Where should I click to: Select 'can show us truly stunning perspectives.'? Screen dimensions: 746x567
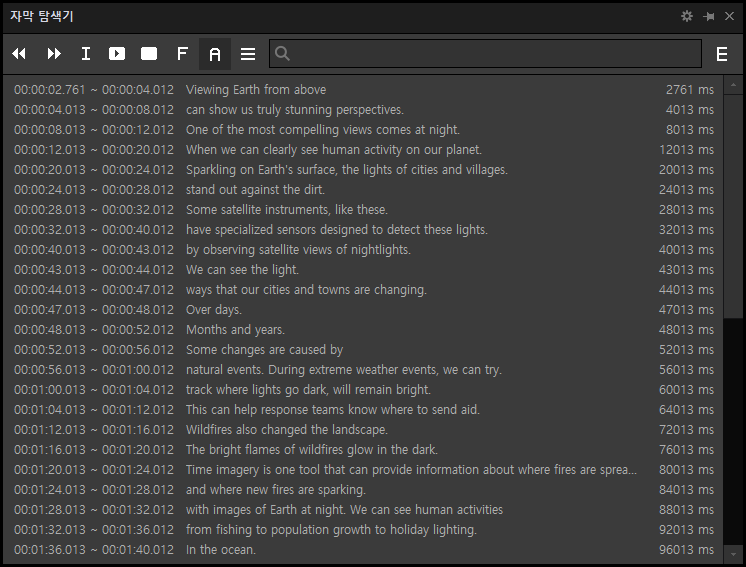coord(294,110)
